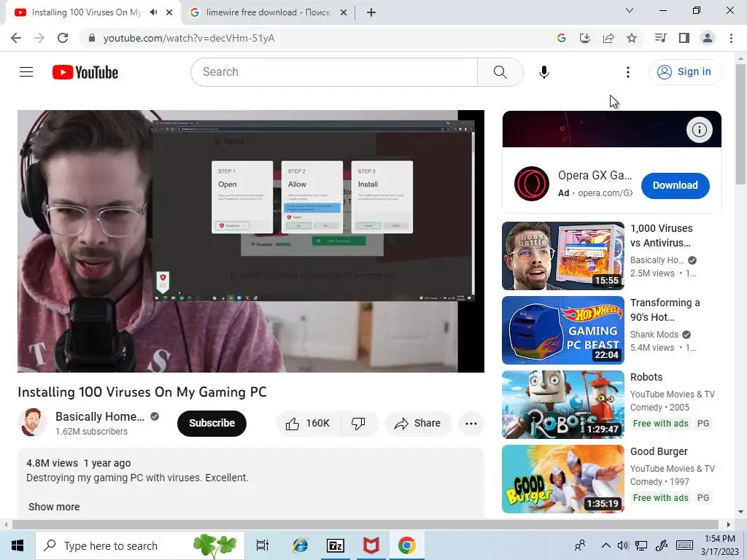This screenshot has width=747, height=560.
Task: Click the horizontal page scrollbar
Action: tap(365, 525)
